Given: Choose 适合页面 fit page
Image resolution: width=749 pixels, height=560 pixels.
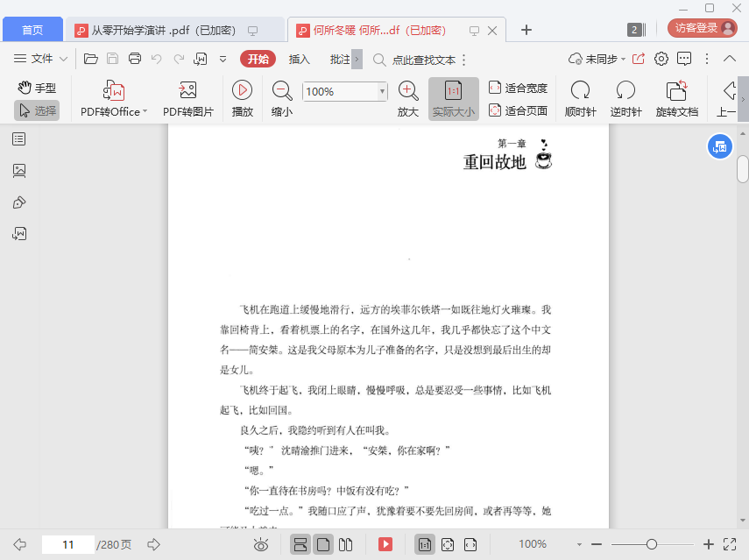Looking at the screenshot, I should point(518,110).
